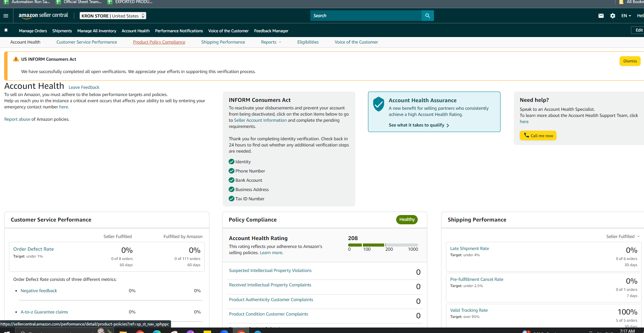Switch to Product Policy Compliance tab
This screenshot has height=333, width=644.
(159, 42)
